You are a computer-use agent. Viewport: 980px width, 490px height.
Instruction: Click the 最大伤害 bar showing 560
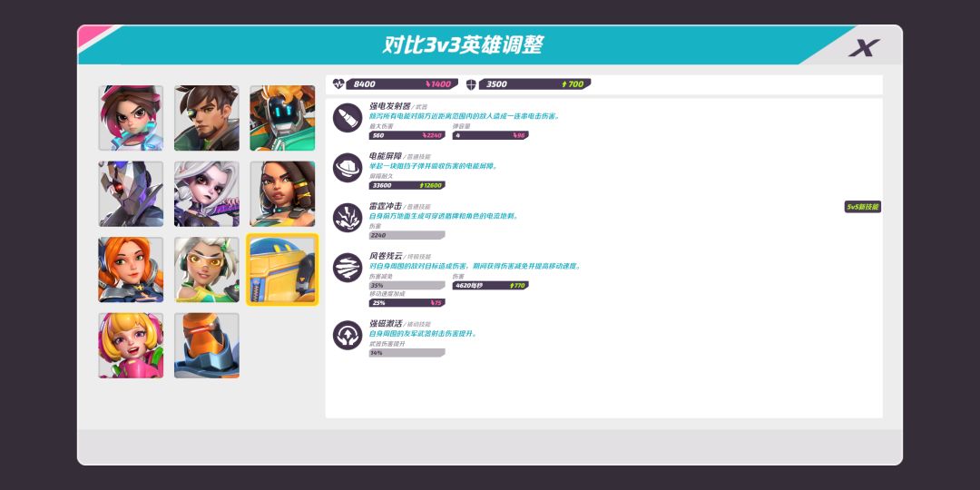coord(407,135)
